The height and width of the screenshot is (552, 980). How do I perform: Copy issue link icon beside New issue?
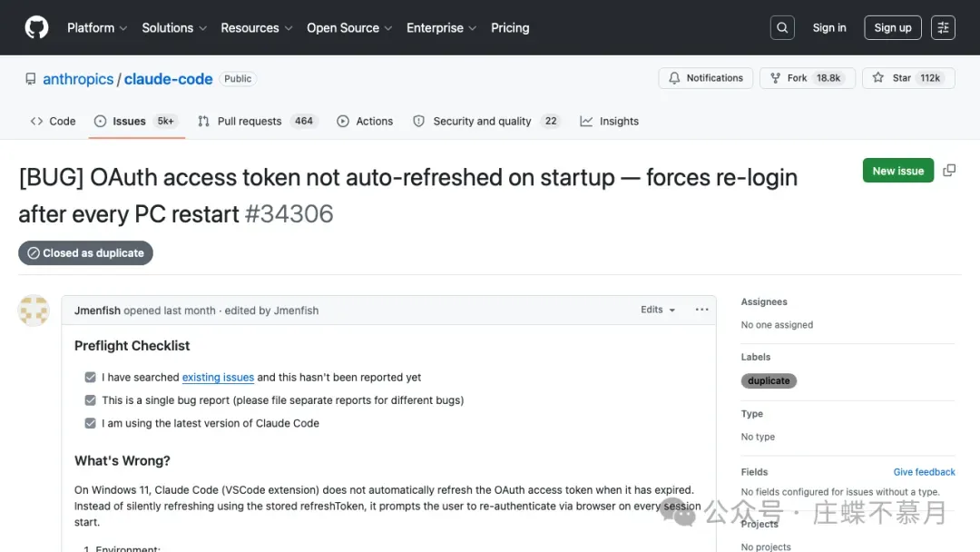pos(949,171)
